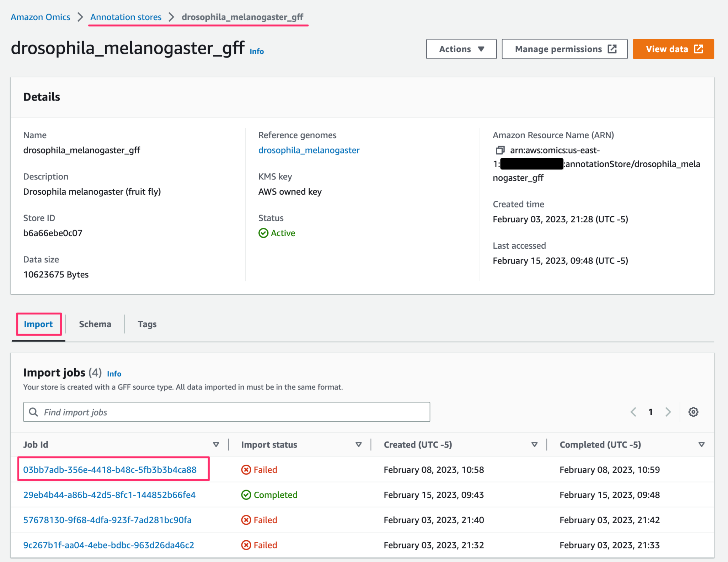Sort by Job Id column arrow

pyautogui.click(x=216, y=445)
